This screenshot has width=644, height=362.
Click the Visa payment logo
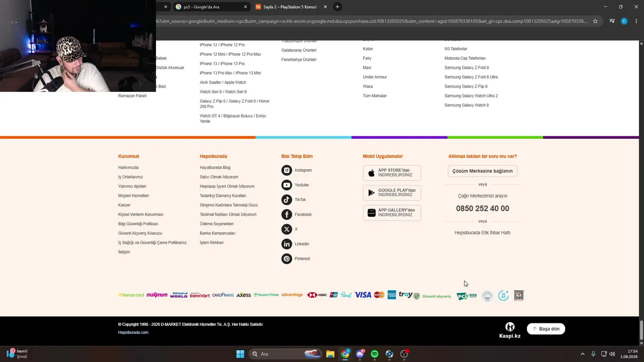(363, 295)
